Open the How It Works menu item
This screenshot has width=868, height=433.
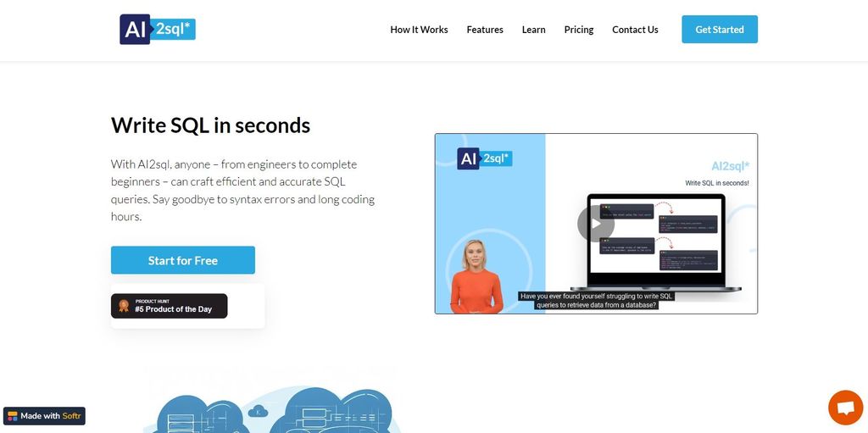(x=419, y=30)
